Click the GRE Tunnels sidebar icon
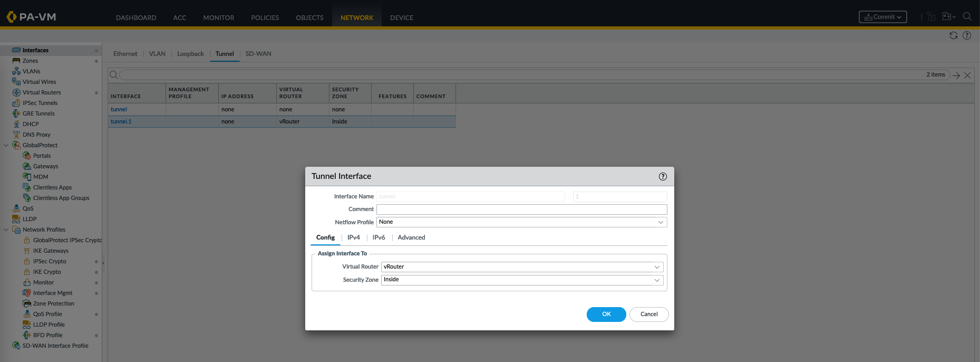 [x=16, y=113]
